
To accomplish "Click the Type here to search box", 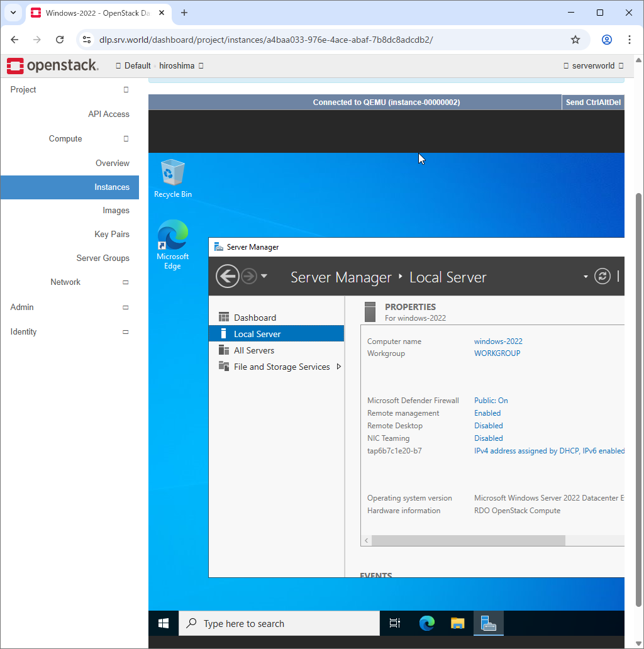I will [x=279, y=623].
